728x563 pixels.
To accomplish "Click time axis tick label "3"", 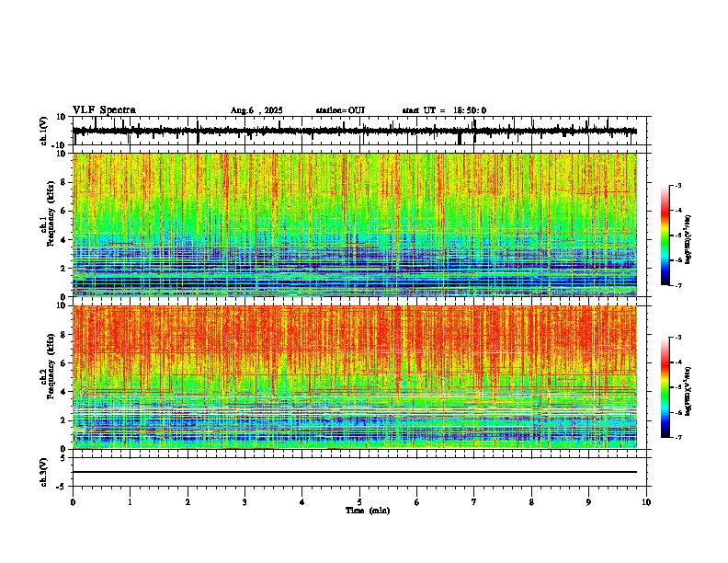I will (245, 502).
